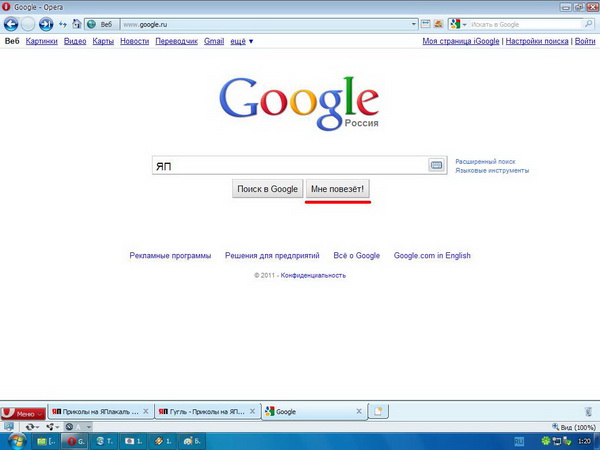The image size is (600, 450).
Task: Click the Opera taskbar button
Action: click(x=75, y=442)
